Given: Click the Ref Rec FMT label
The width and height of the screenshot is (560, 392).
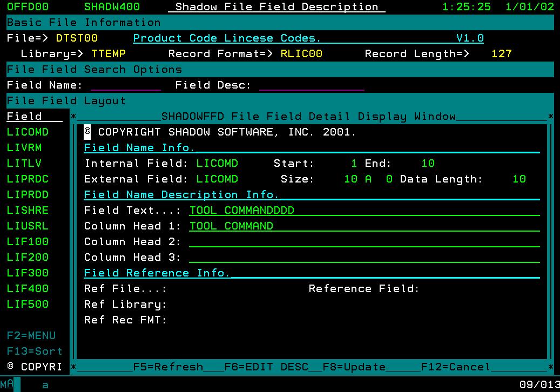Looking at the screenshot, I should pyautogui.click(x=125, y=320).
